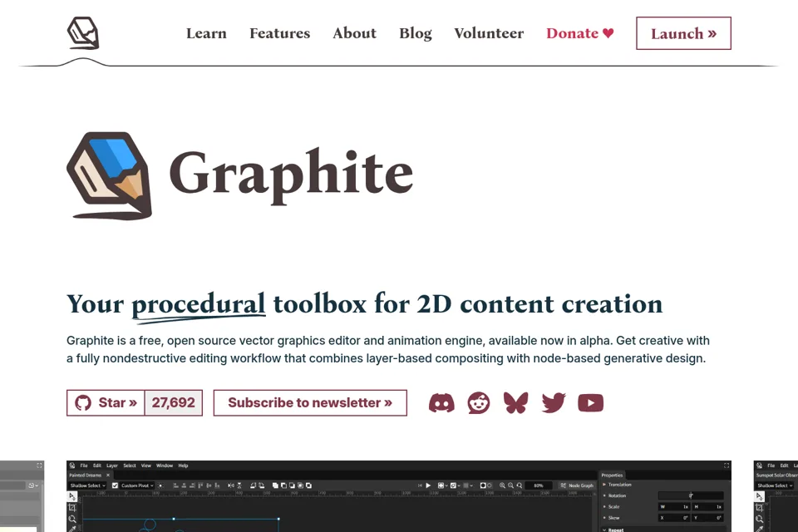The width and height of the screenshot is (798, 532).
Task: Click the Skew X field
Action: [x=674, y=518]
